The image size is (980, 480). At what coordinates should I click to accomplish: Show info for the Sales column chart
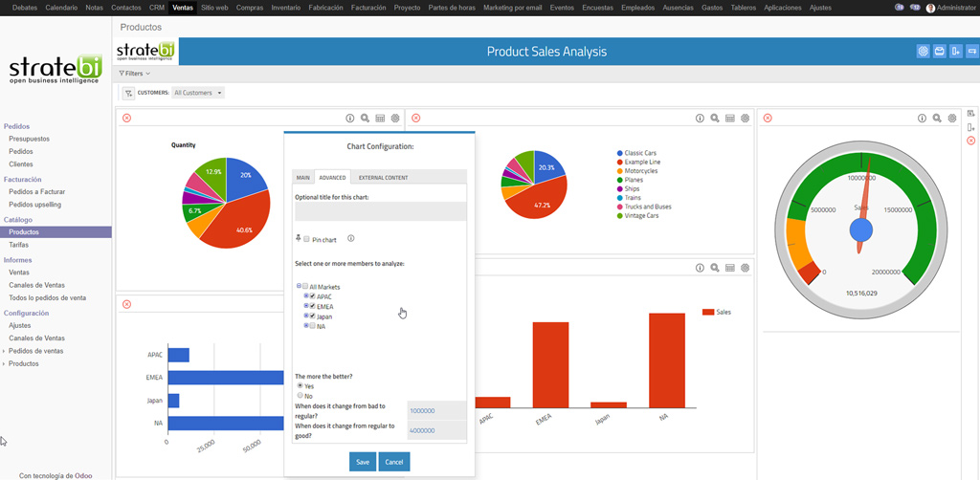pos(700,268)
